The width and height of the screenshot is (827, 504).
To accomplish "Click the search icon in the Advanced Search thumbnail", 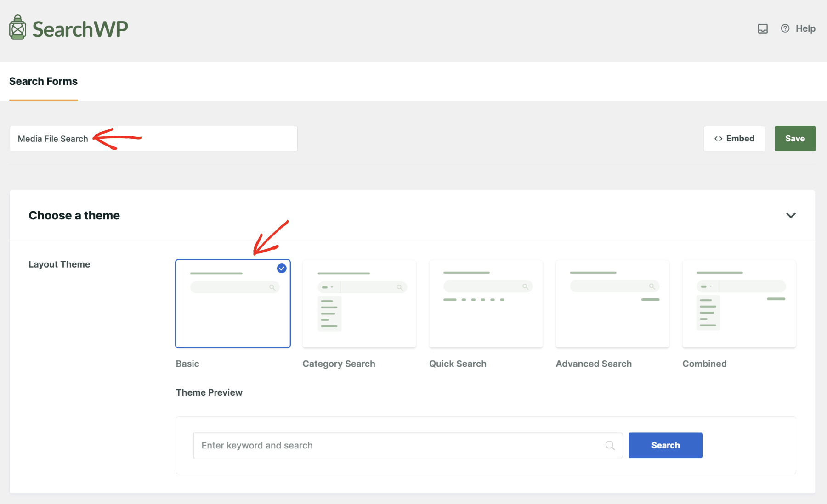I will tap(651, 286).
